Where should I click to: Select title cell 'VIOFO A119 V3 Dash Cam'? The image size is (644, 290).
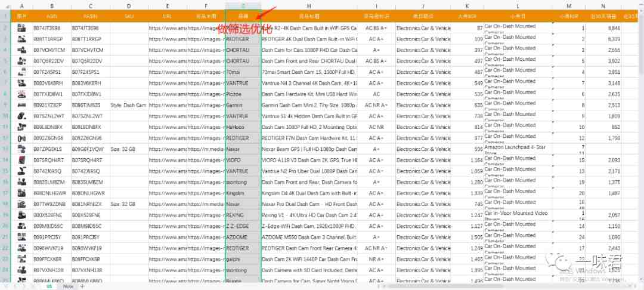(x=309, y=160)
